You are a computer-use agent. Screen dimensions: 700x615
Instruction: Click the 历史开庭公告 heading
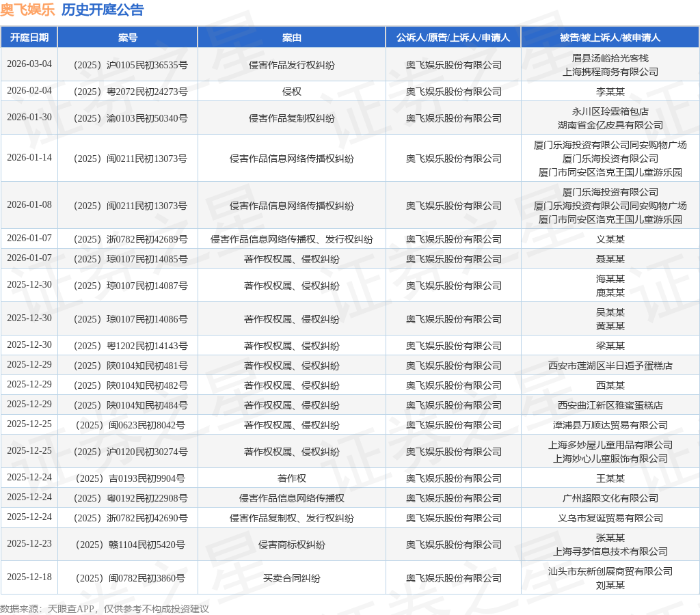[x=103, y=10]
